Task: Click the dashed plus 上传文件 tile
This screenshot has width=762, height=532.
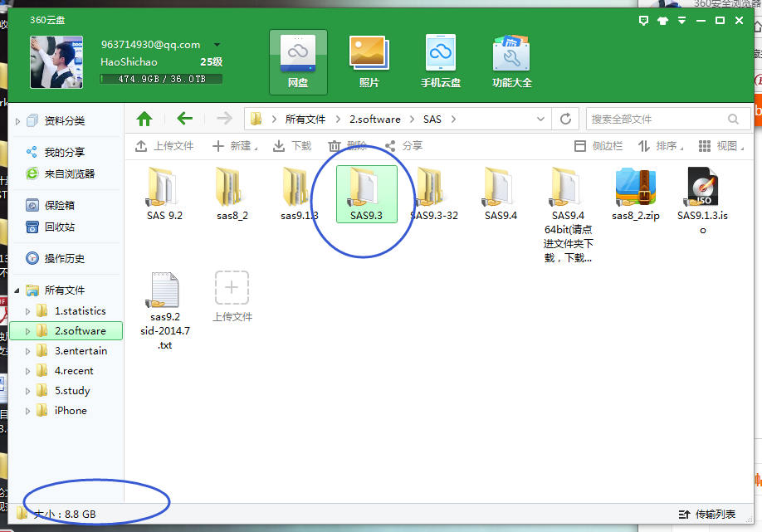Action: (x=232, y=296)
